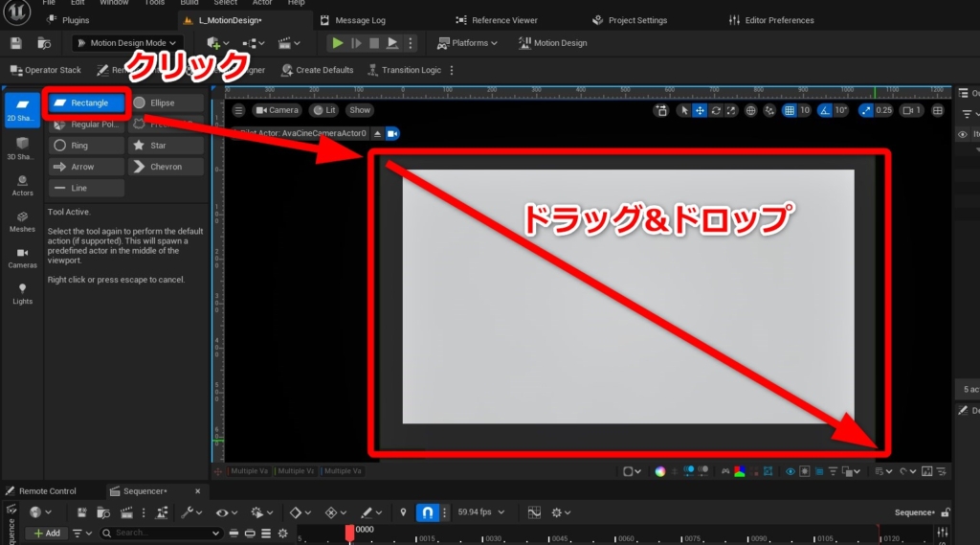980x545 pixels.
Task: Toggle pilot camera view icon
Action: [392, 133]
